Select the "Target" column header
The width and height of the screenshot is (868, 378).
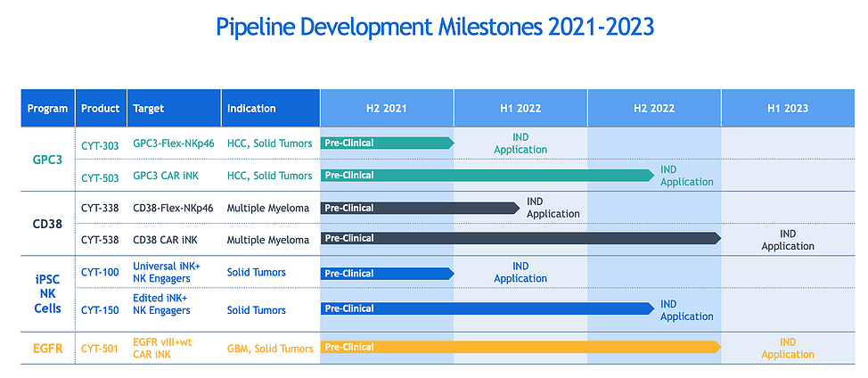coord(174,109)
